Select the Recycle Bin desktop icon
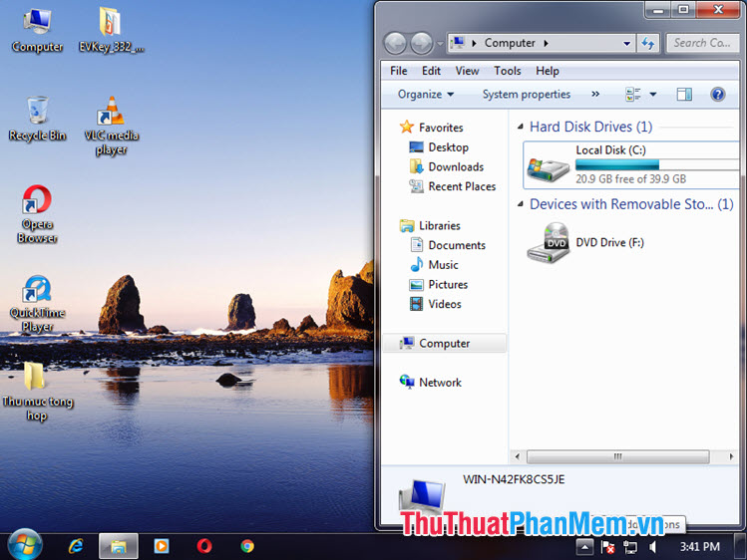The width and height of the screenshot is (747, 560). click(x=37, y=119)
